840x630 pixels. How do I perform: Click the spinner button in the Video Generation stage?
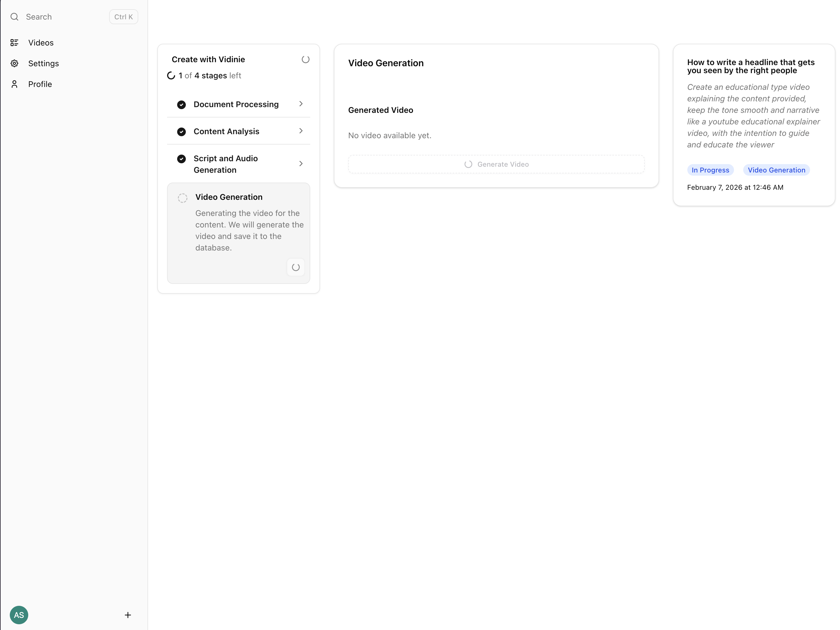point(296,267)
